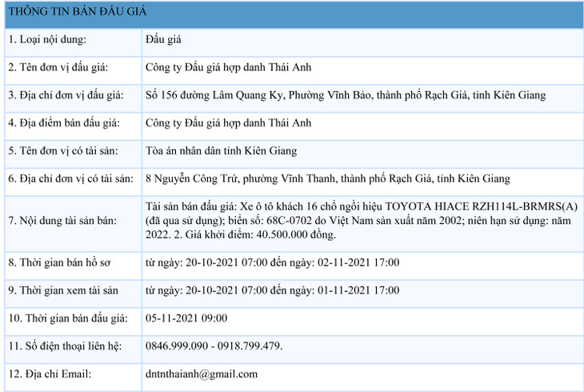Select 'Tòa án nhân dân tỉnh Kiên Giang'

point(222,151)
